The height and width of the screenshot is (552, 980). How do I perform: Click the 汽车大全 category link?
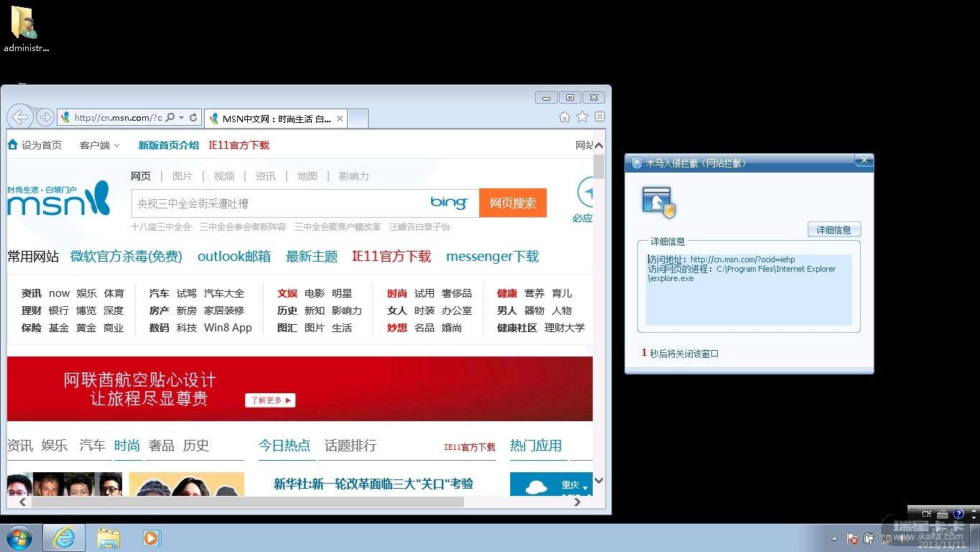click(x=224, y=293)
